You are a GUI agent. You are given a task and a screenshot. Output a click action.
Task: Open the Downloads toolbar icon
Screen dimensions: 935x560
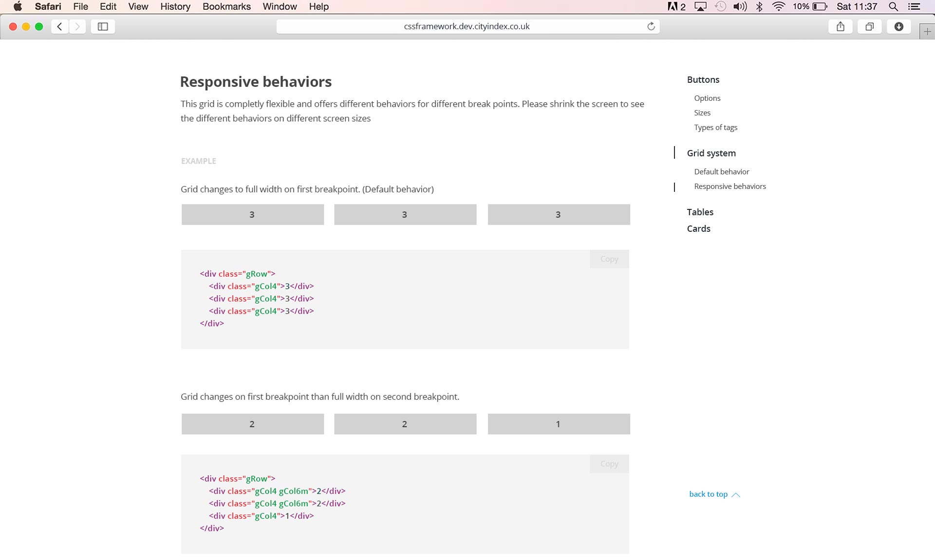click(898, 26)
